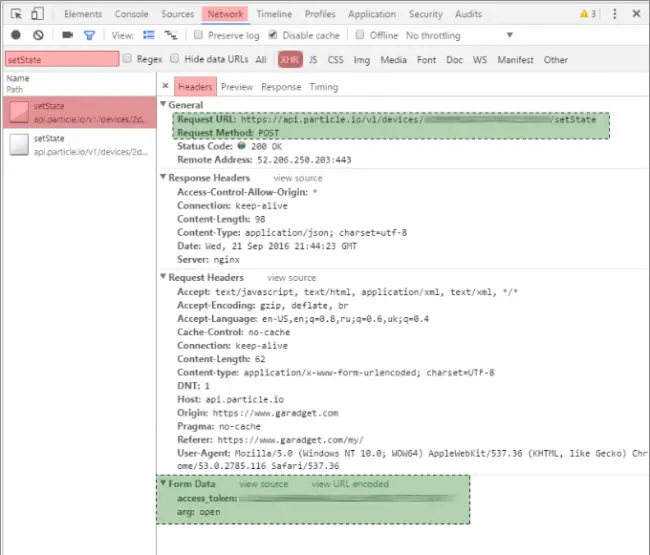Clear the network log icon
This screenshot has height=555, width=650.
coord(38,35)
